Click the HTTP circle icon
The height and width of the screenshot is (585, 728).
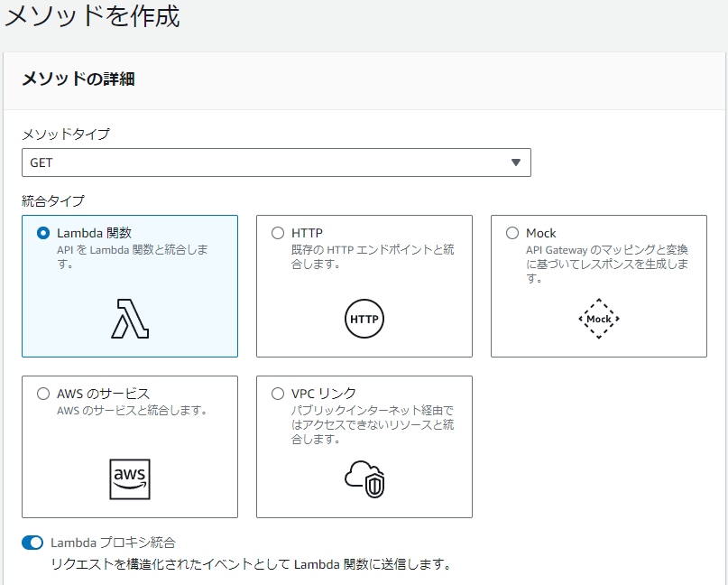pos(364,319)
